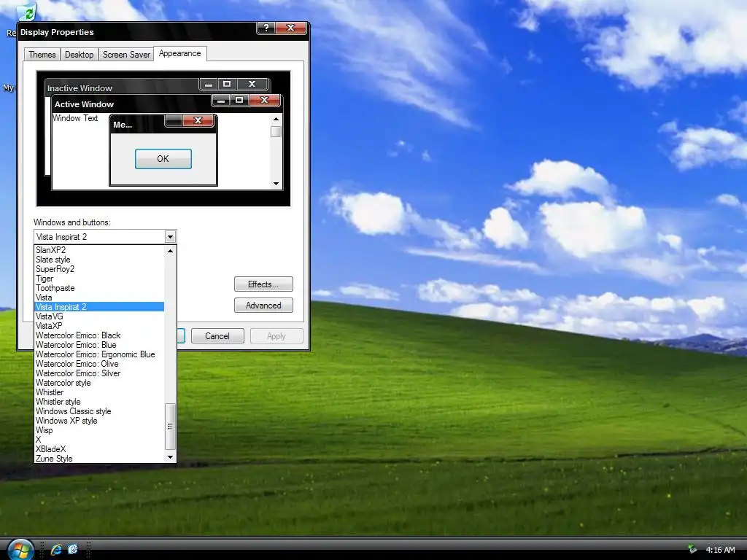Choose the Tiger visual style

coord(99,279)
